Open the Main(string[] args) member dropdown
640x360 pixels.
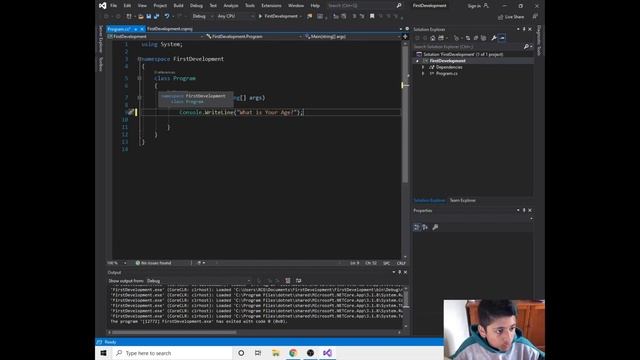[352, 37]
